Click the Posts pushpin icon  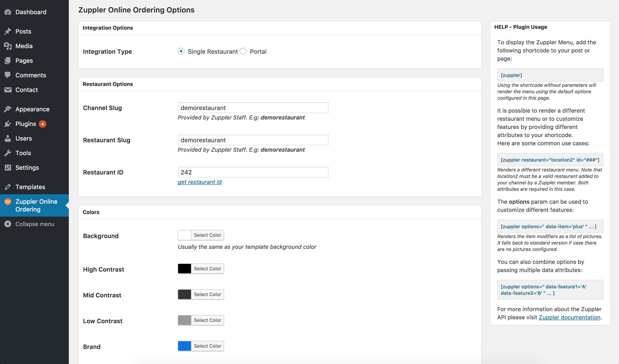tap(8, 31)
